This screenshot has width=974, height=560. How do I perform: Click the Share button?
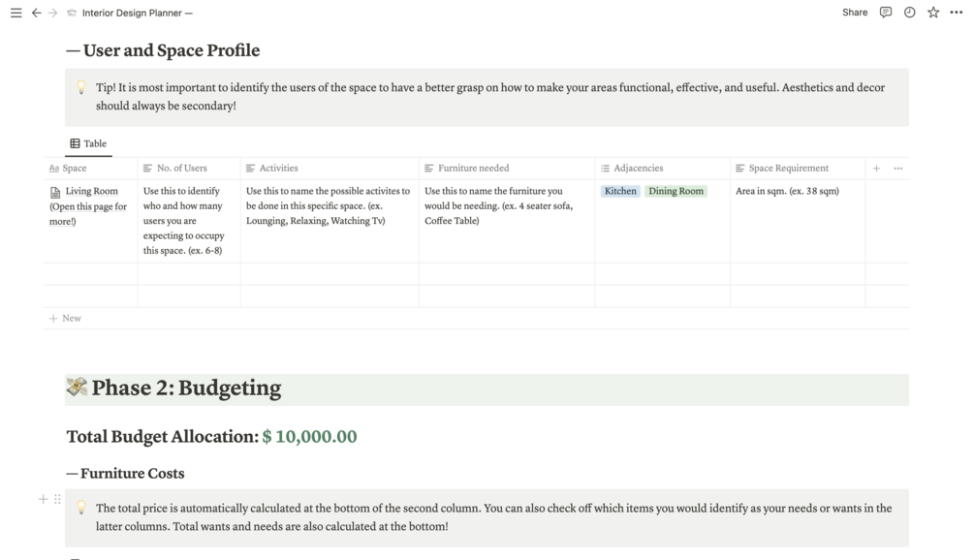(855, 13)
